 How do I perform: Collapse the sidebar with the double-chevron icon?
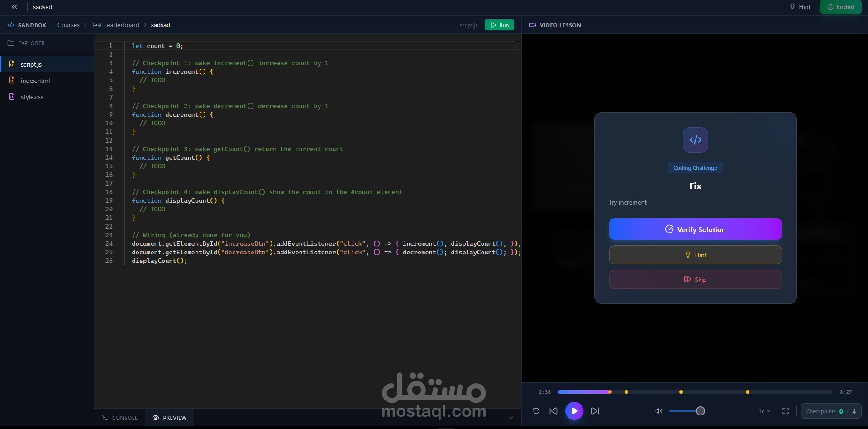[x=14, y=7]
